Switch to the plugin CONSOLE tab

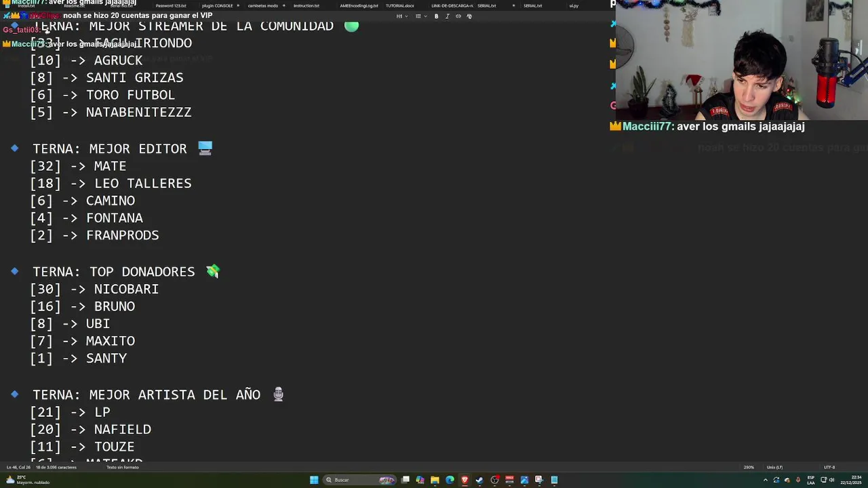coord(218,5)
